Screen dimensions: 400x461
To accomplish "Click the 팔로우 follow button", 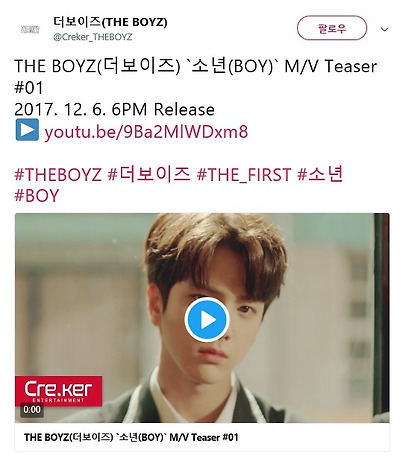I will click(332, 28).
